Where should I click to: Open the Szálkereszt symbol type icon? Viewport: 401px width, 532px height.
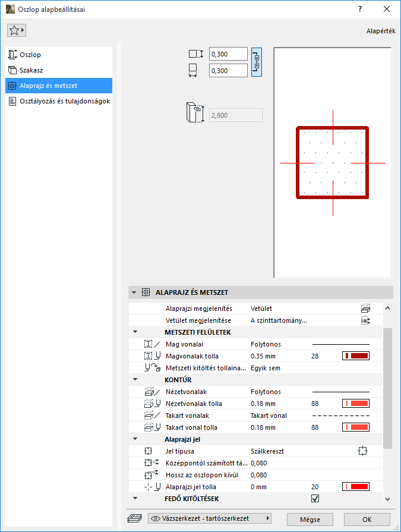[x=363, y=451]
